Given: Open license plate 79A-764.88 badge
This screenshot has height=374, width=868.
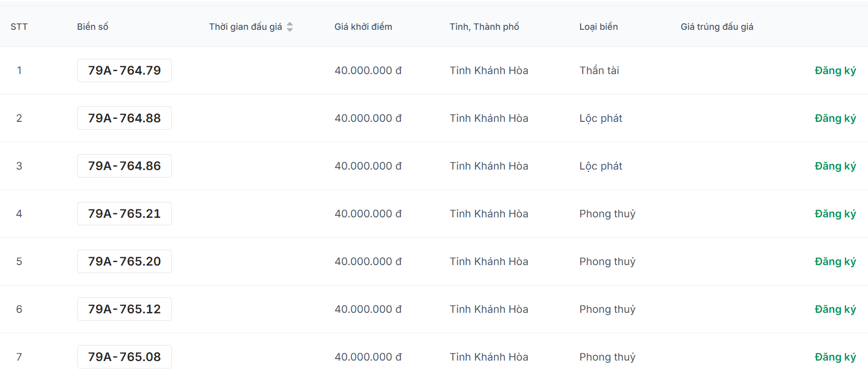Looking at the screenshot, I should coord(124,118).
